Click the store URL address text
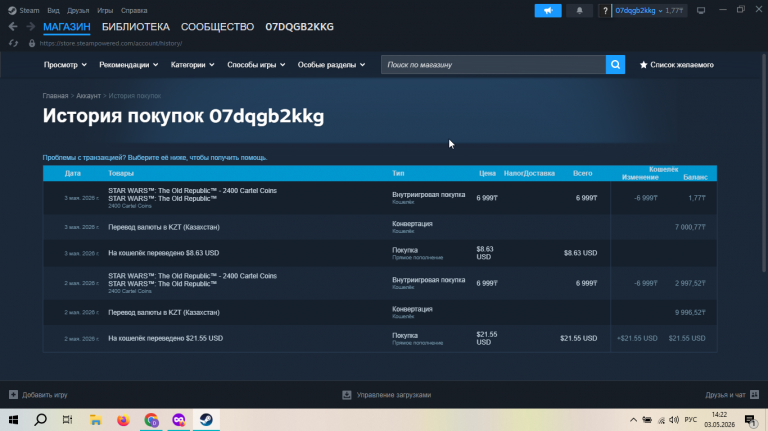Screen dimensions: 768x431 [111, 43]
